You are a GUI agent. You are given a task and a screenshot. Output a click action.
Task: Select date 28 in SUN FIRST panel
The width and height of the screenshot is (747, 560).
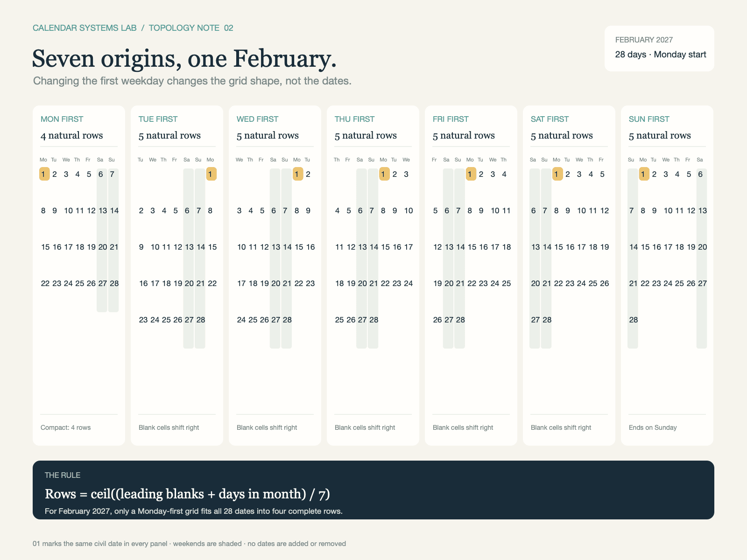(633, 320)
